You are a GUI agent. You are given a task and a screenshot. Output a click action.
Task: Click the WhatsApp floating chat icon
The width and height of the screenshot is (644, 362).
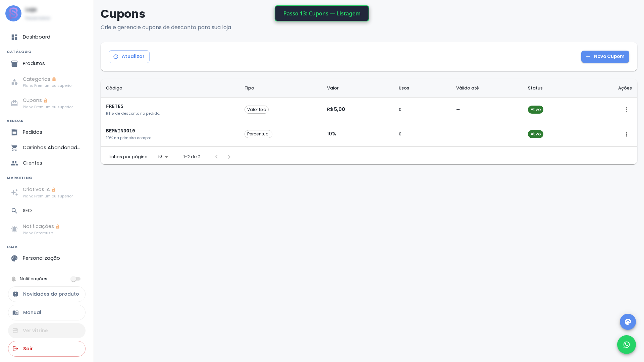(626, 345)
